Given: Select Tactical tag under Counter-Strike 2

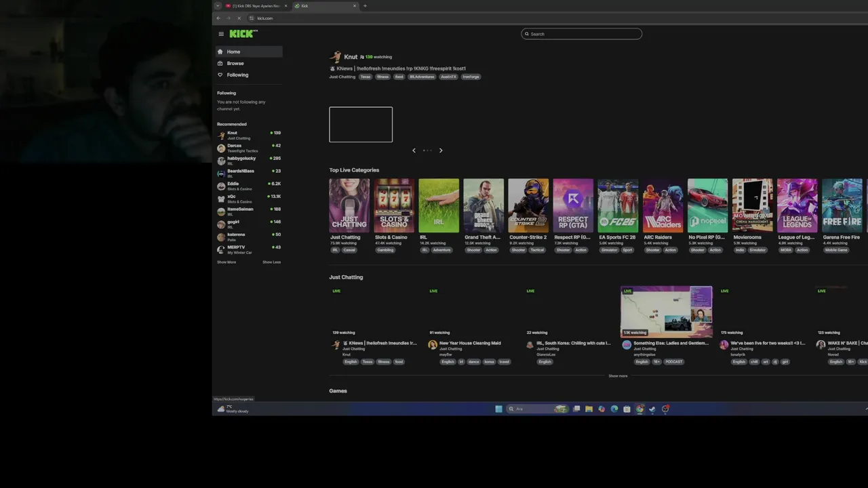Looking at the screenshot, I should tap(537, 250).
